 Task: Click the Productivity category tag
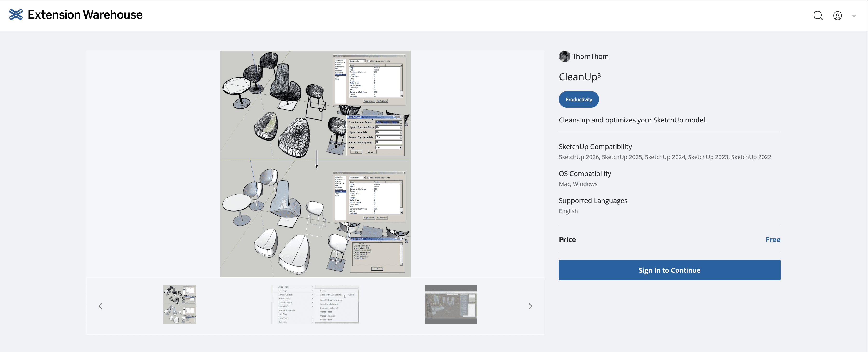coord(579,99)
